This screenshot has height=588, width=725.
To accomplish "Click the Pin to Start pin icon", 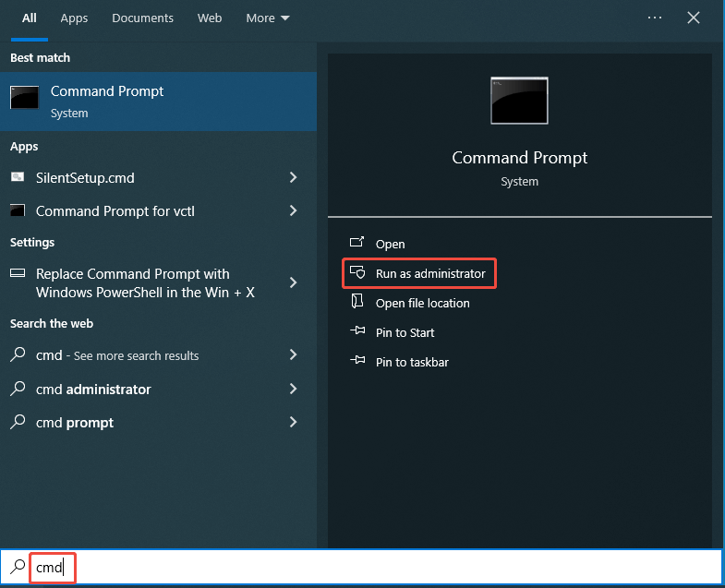I will [357, 330].
